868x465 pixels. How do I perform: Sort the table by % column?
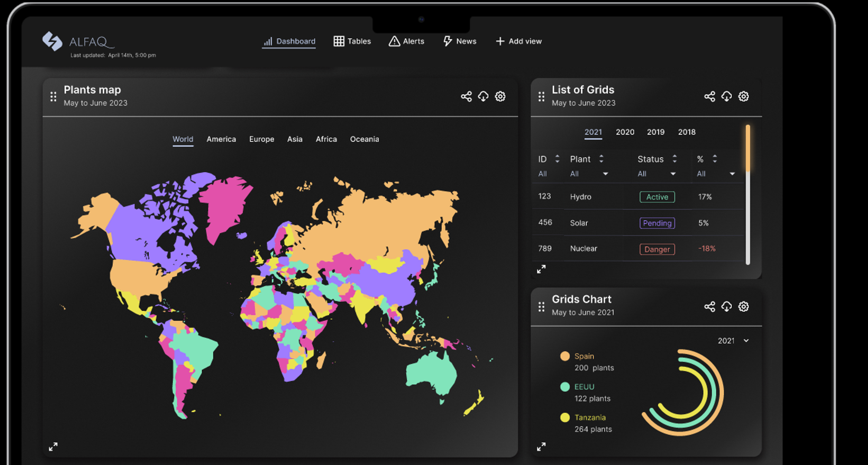(715, 159)
